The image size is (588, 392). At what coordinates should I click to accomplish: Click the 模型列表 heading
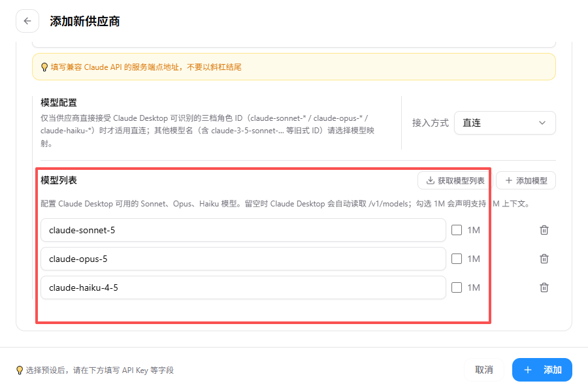tap(59, 180)
